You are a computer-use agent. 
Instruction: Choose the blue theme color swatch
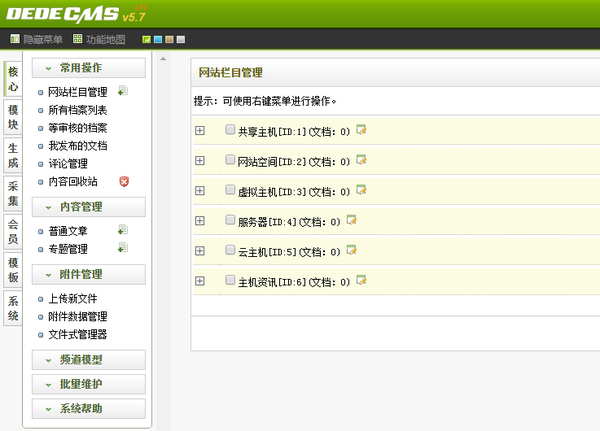[x=158, y=39]
